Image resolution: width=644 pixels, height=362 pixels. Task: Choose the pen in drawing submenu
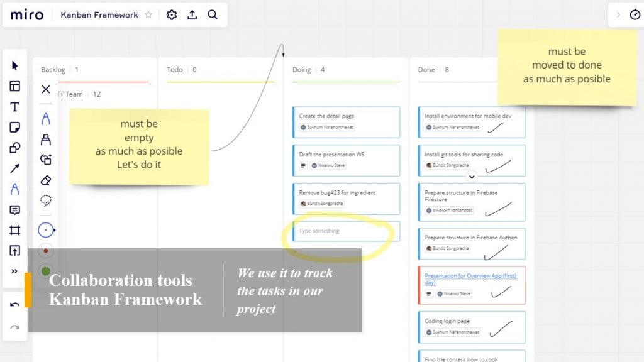pyautogui.click(x=45, y=119)
